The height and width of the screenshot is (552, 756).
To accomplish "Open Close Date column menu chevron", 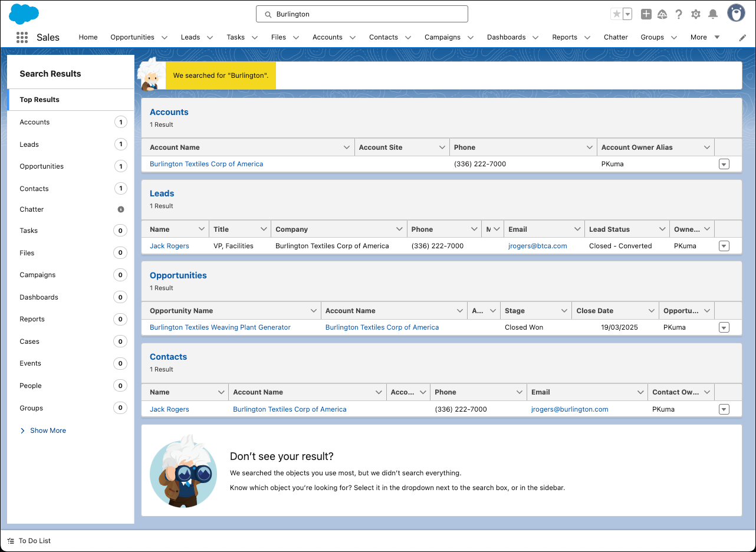I will pyautogui.click(x=652, y=311).
